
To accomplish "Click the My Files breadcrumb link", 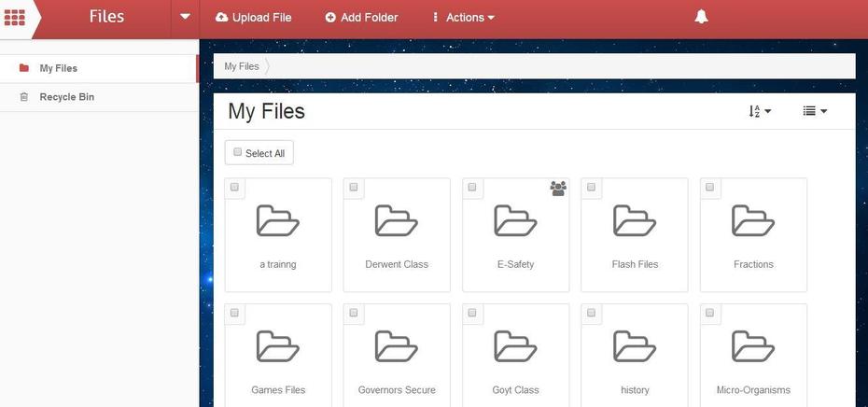I will click(242, 66).
